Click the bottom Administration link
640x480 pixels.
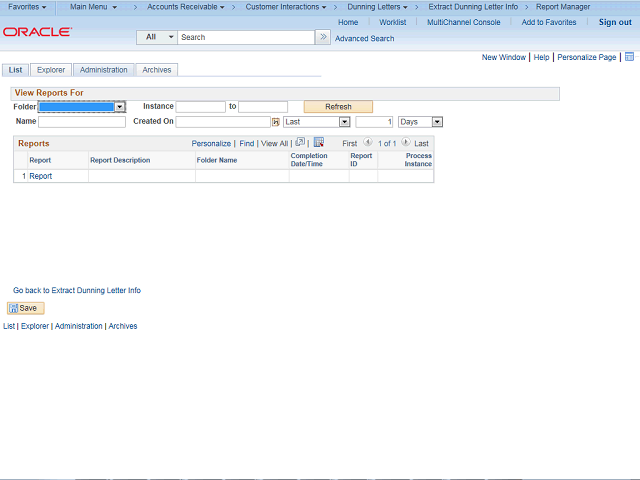[78, 326]
